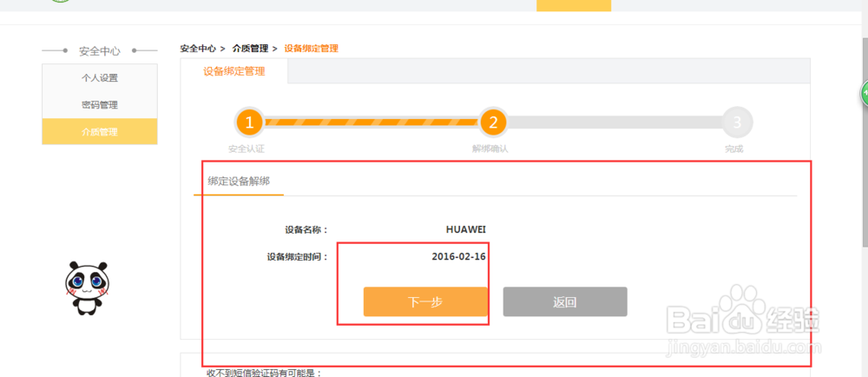Click the 设备名称 label
This screenshot has height=377, width=868.
pyautogui.click(x=306, y=229)
